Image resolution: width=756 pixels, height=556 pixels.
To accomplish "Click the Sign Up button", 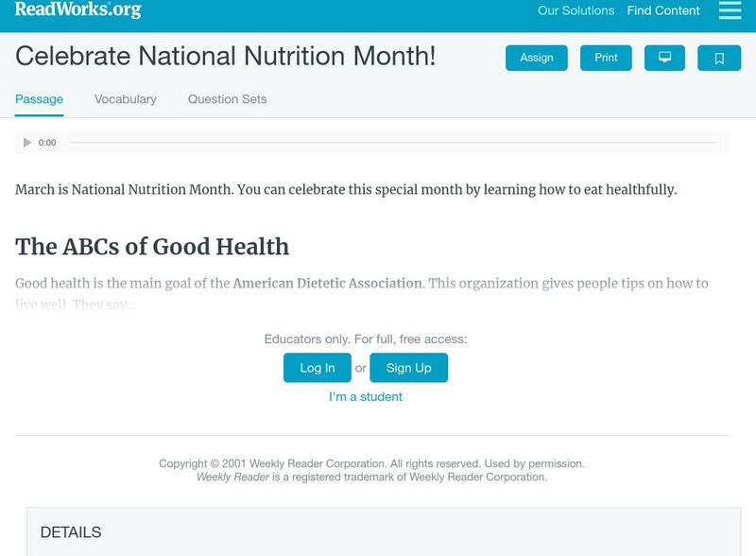I will tap(408, 368).
